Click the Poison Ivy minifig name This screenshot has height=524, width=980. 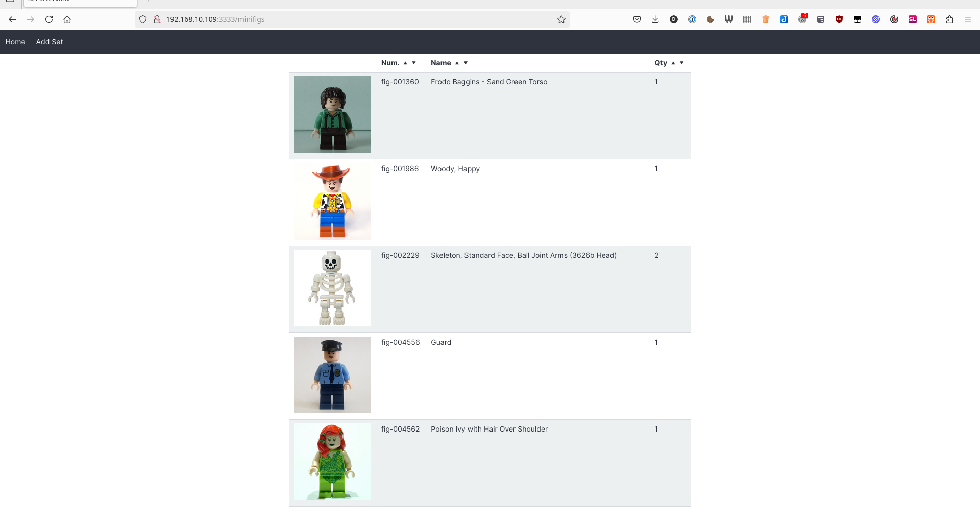[x=489, y=429]
